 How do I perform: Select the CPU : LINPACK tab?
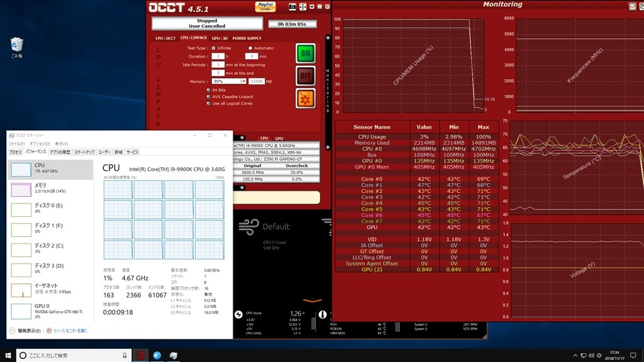click(x=194, y=38)
